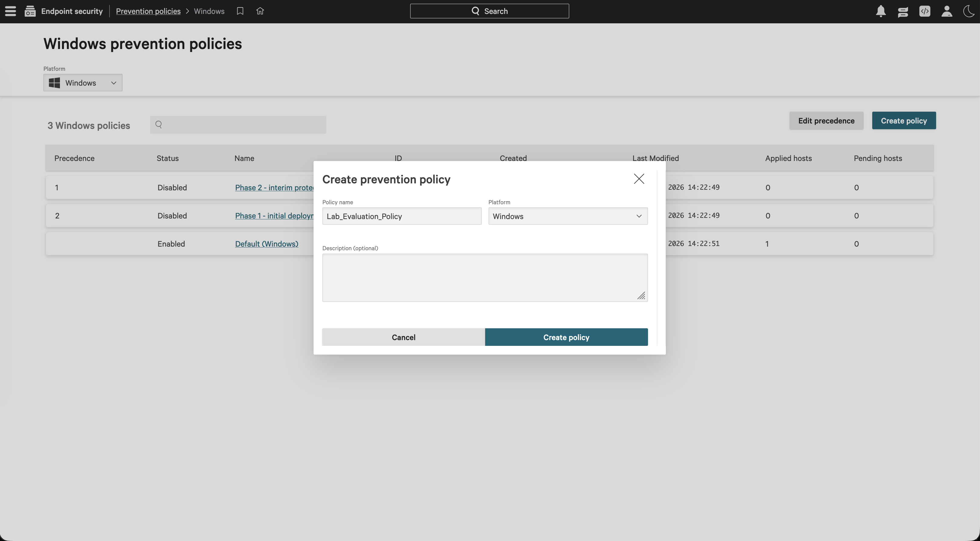Image resolution: width=980 pixels, height=541 pixels.
Task: Click the Windows breadcrumb text
Action: pyautogui.click(x=209, y=11)
